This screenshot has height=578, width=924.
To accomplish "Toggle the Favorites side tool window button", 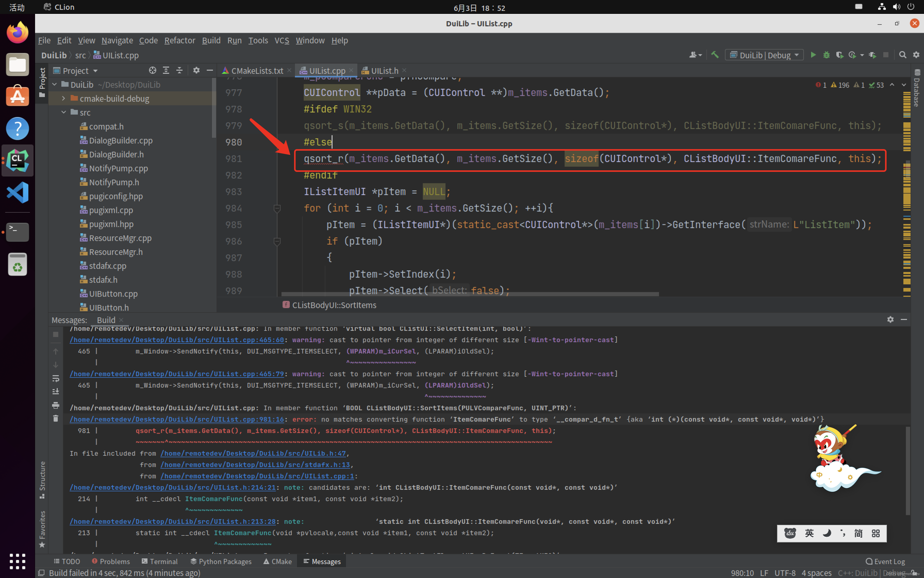I will coord(42,529).
